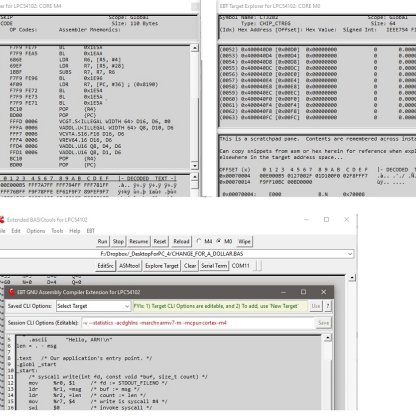
Task: Open EditSrc source editor
Action: (105, 266)
